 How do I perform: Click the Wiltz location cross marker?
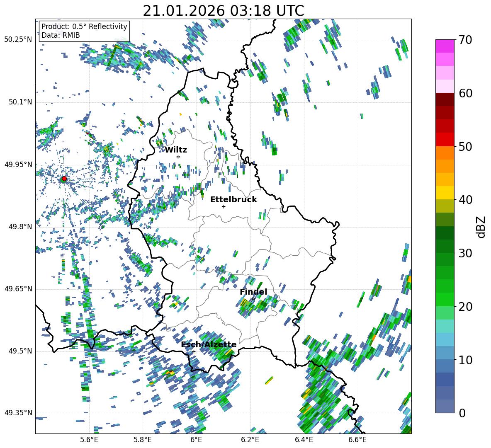(178, 157)
